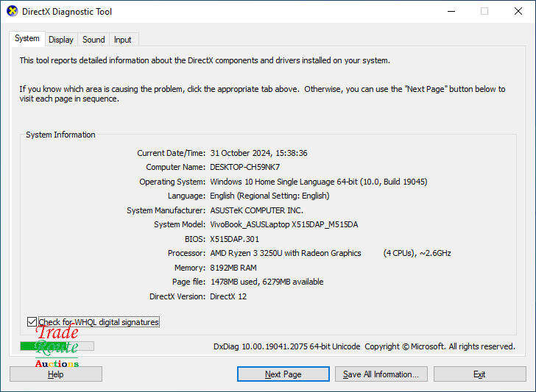Click the computer name DESKTOP-CH59NK7
Image resolution: width=536 pixels, height=392 pixels.
(244, 167)
